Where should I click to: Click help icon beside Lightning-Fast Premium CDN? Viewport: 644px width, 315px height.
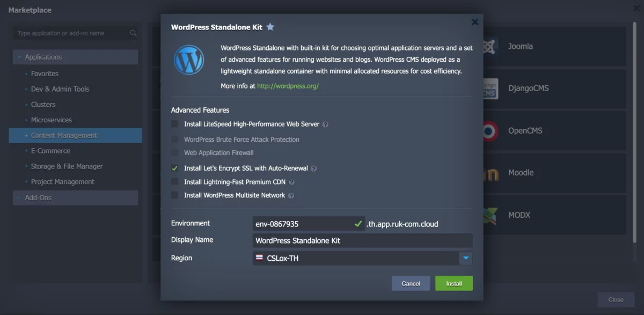click(x=291, y=182)
